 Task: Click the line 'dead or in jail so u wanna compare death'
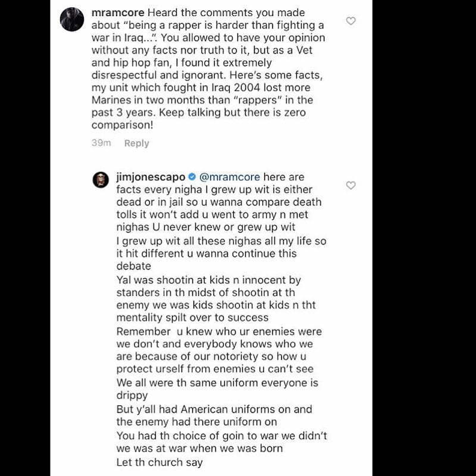(219, 202)
